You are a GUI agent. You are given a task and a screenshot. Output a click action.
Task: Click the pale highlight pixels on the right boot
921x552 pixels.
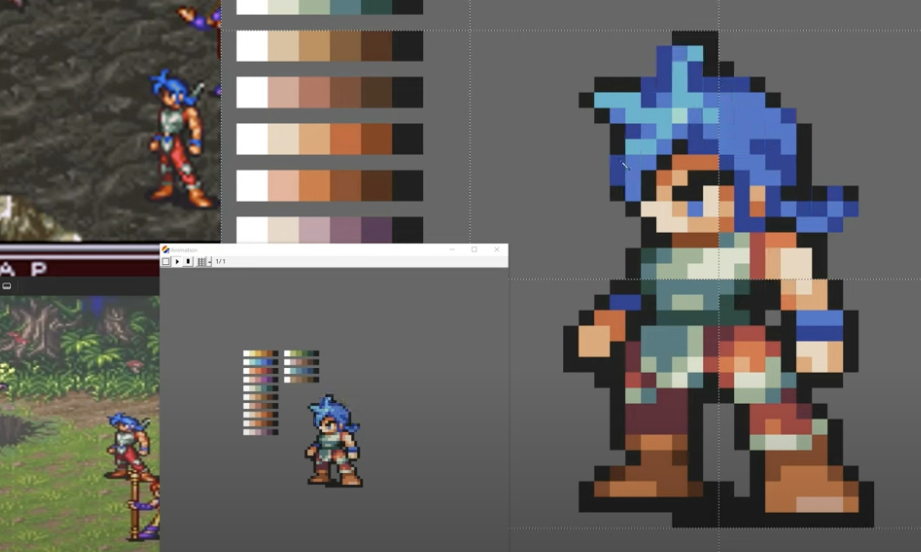819,504
